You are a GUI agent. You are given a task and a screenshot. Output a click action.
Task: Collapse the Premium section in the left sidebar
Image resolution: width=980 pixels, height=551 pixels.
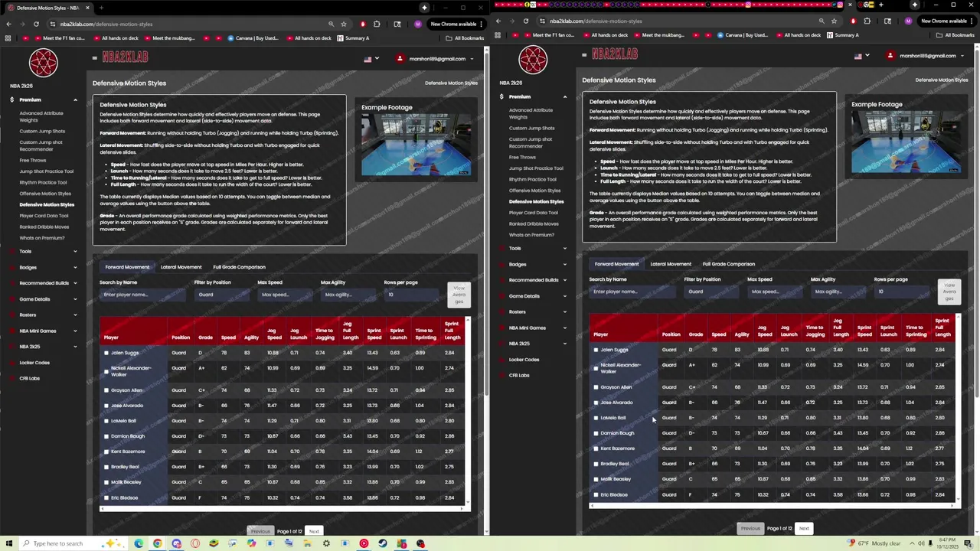pos(47,99)
